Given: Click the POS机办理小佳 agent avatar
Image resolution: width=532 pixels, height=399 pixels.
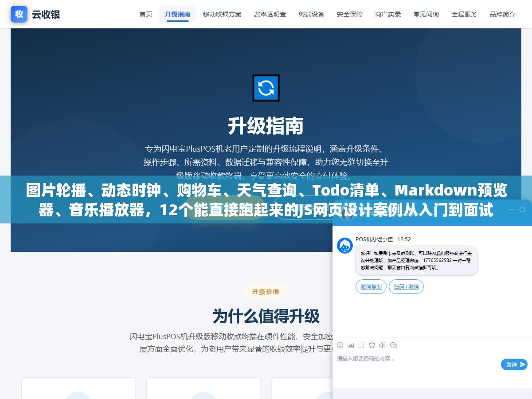Looking at the screenshot, I should (345, 246).
